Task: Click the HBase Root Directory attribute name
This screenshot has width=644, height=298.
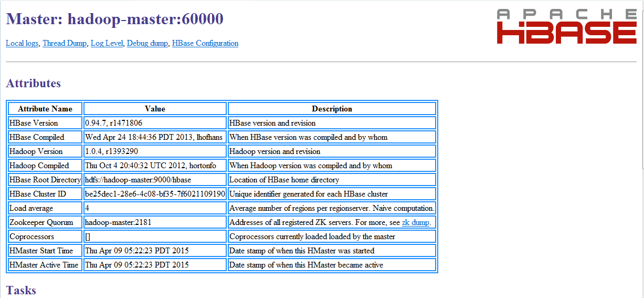Action: pyautogui.click(x=45, y=180)
